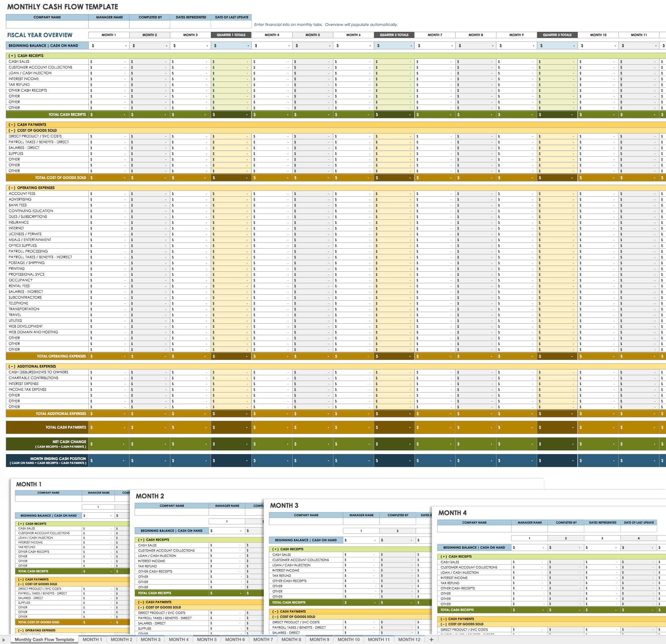The width and height of the screenshot is (666, 644).
Task: Click the DATE OF LAST UPDATE field
Action: (232, 17)
